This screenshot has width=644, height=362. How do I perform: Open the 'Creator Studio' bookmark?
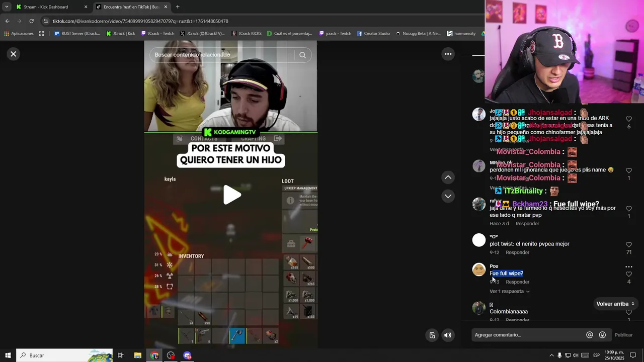(x=373, y=34)
